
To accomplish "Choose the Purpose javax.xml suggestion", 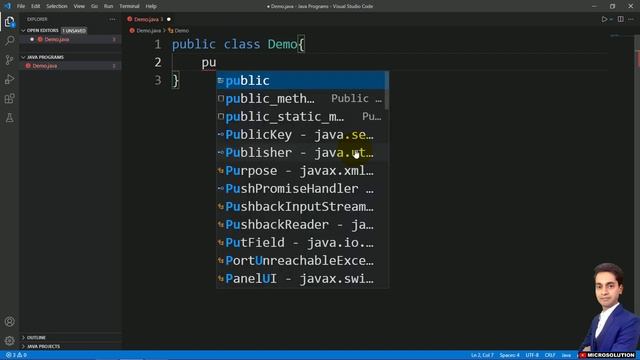I will [x=302, y=171].
